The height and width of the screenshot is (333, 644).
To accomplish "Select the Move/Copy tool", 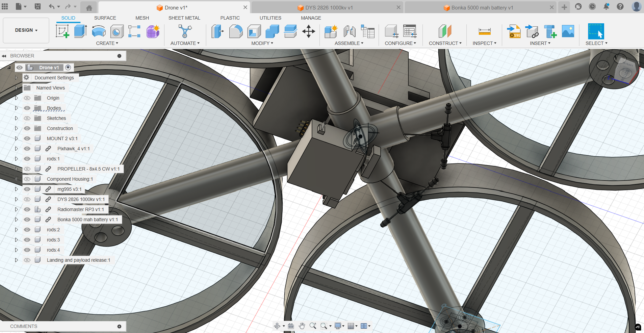I will [309, 31].
